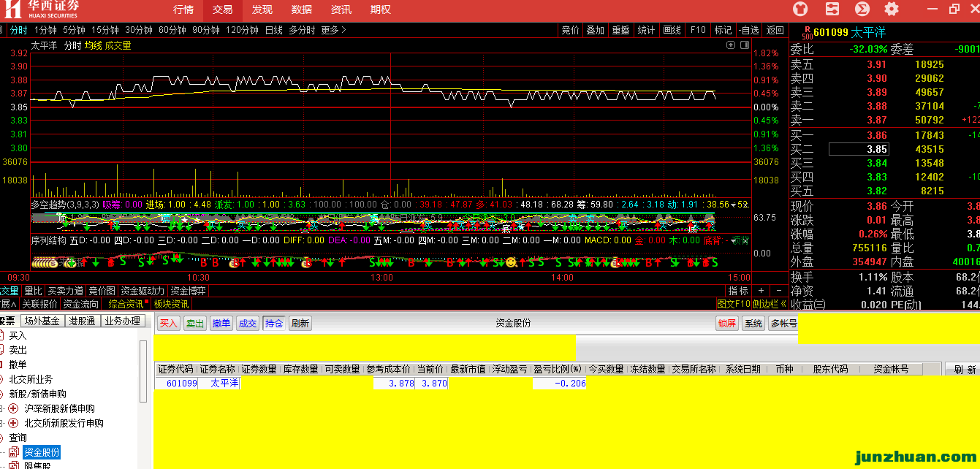Expand 北交所新股发行申购 plus icon

(13, 423)
